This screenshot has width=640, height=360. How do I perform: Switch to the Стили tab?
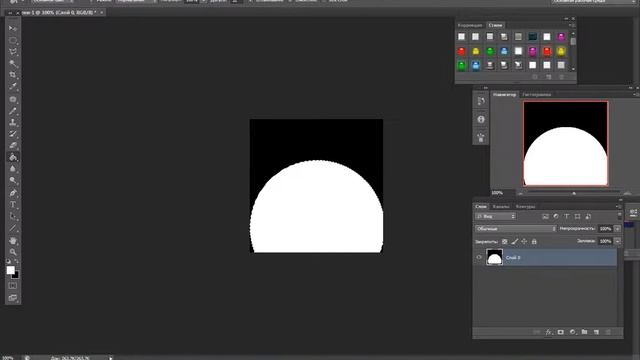point(495,25)
